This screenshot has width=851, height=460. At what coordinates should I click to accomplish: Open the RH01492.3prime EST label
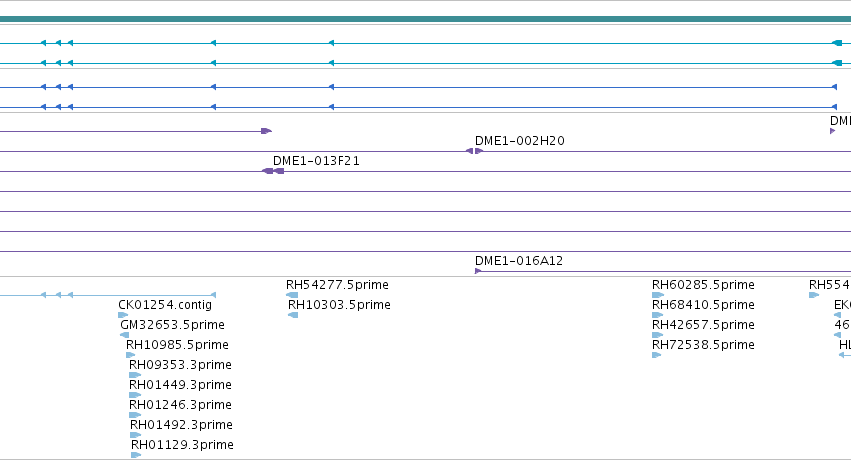click(181, 425)
